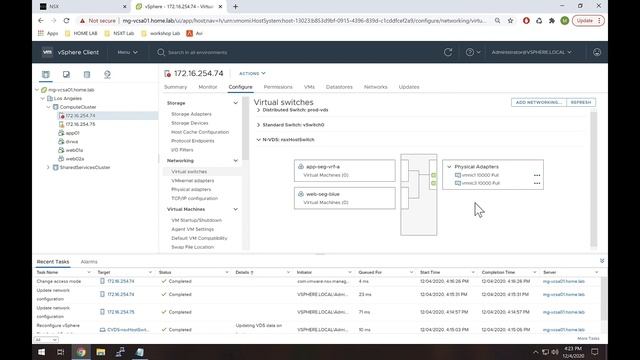Screen dimensions: 640x360
Task: Select host 172.16.254.75 in tree
Action: (x=80, y=124)
